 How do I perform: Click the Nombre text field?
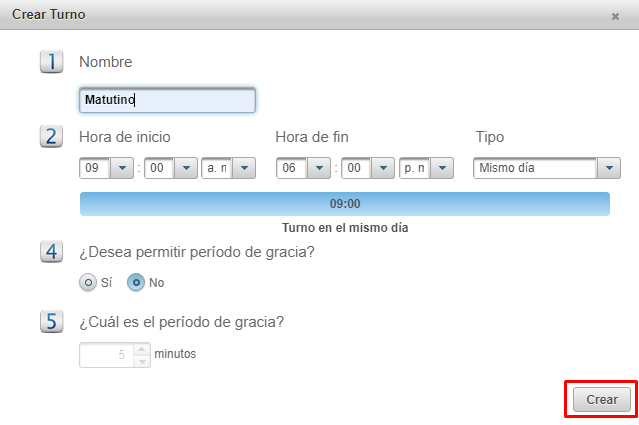click(x=167, y=100)
